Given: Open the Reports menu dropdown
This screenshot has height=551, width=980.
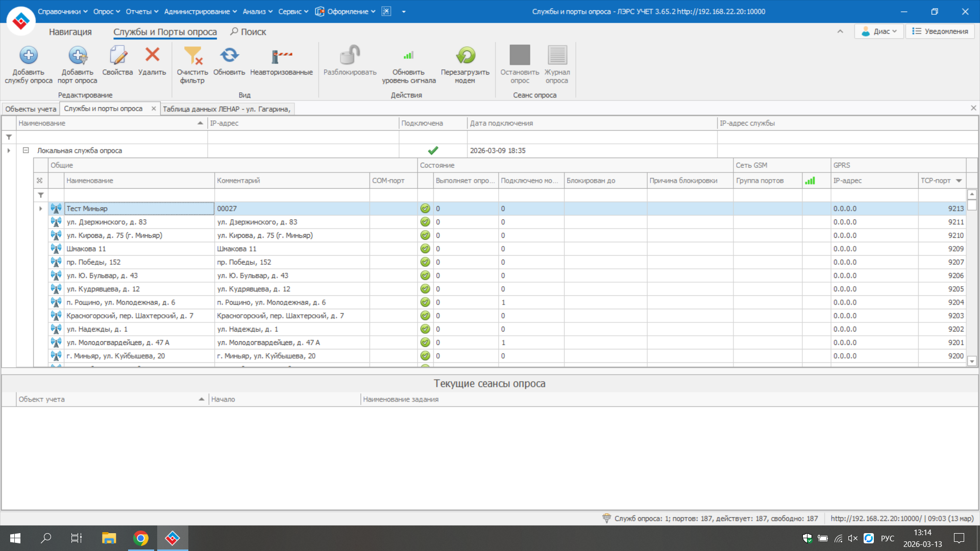Looking at the screenshot, I should 142,11.
